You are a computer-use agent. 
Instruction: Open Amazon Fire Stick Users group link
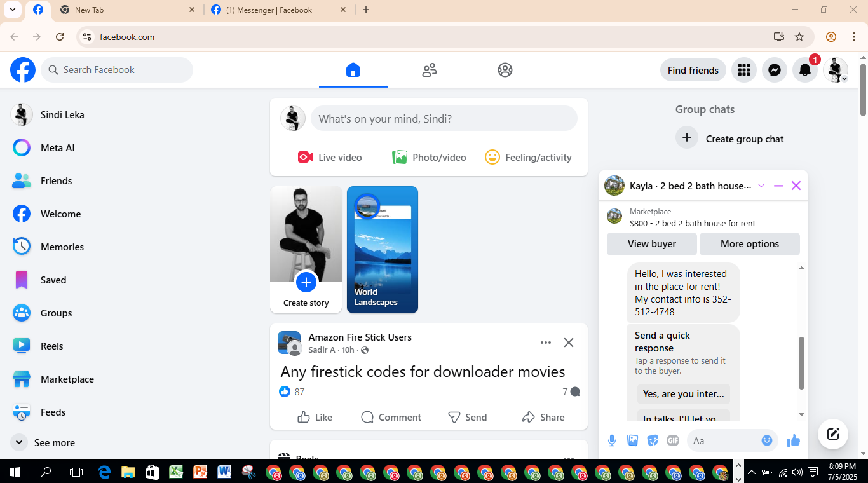pyautogui.click(x=360, y=337)
